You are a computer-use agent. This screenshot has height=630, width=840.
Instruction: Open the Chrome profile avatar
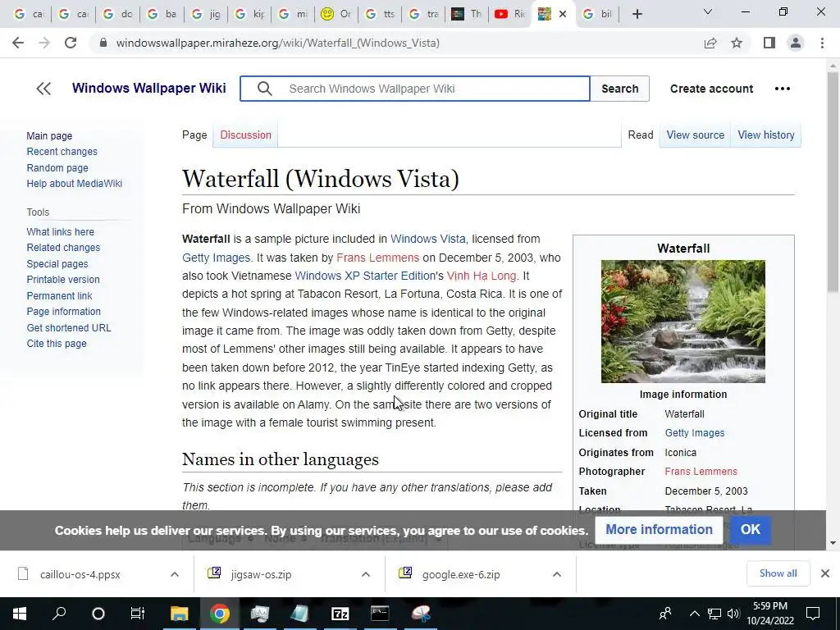tap(796, 43)
